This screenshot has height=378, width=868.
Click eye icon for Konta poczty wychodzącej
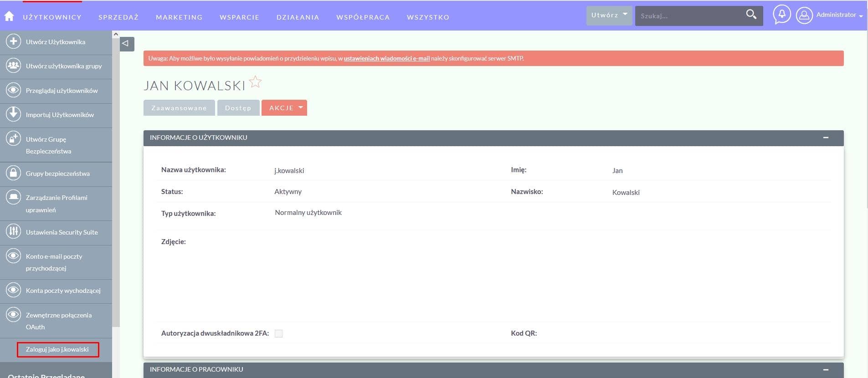(x=14, y=290)
